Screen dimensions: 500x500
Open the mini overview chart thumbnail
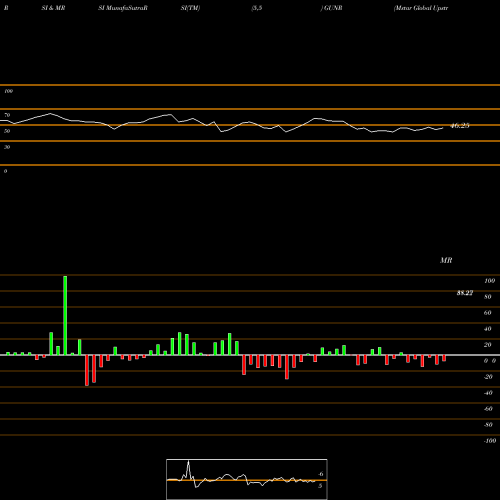247,479
